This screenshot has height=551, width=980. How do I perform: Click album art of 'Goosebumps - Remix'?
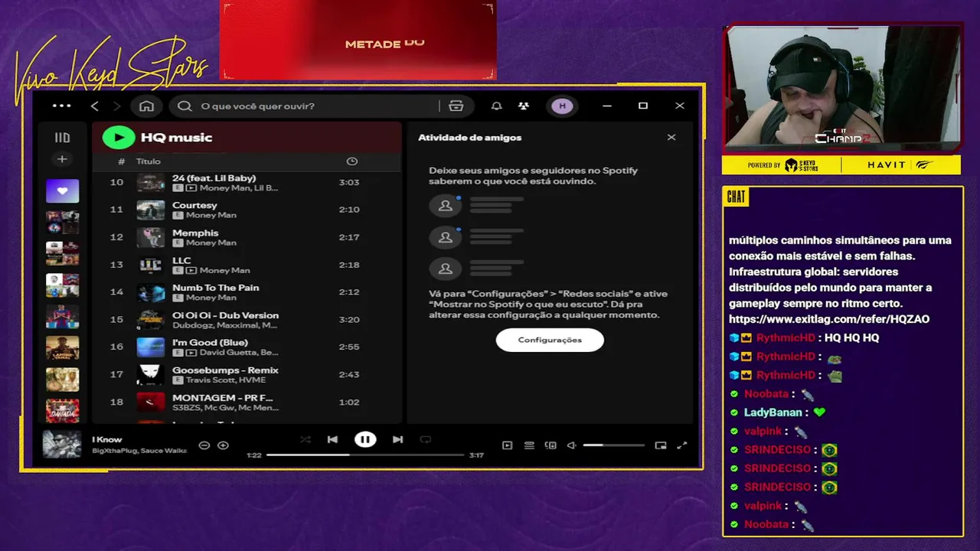(151, 374)
